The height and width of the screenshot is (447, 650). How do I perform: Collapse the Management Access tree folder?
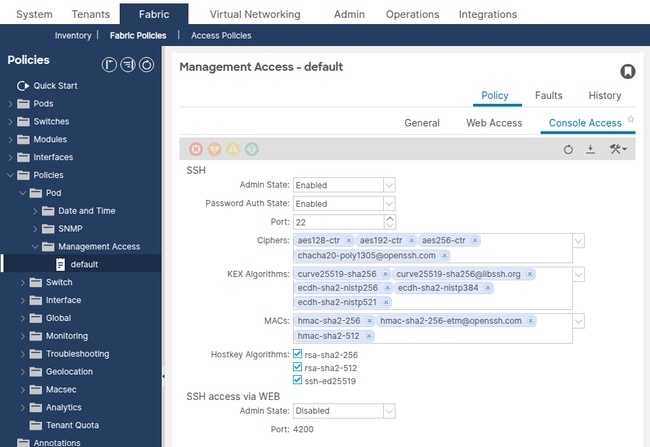coord(35,247)
